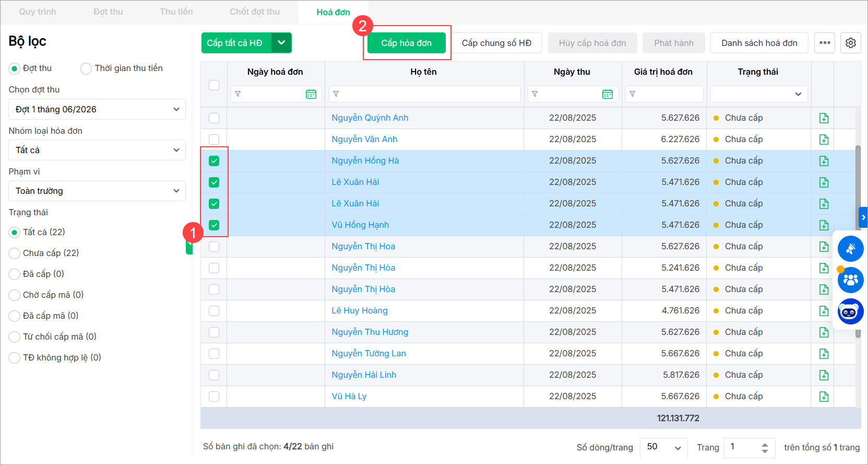The height and width of the screenshot is (465, 868).
Task: Toggle the select-all checkbox in table header
Action: 214,85
